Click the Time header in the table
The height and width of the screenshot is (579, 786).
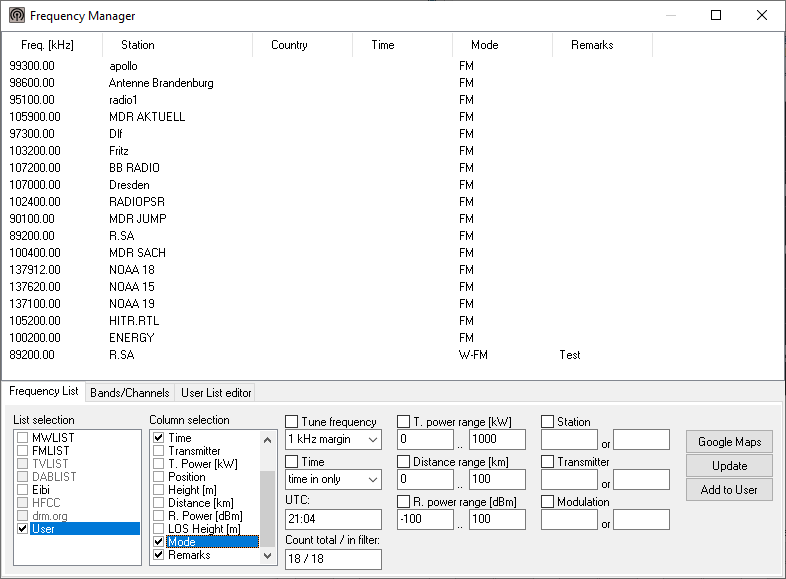click(403, 45)
